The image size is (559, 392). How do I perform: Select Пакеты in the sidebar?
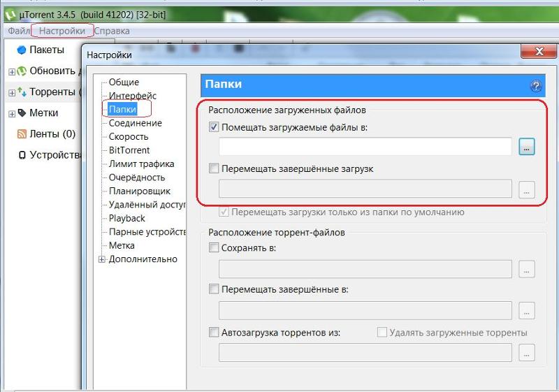[x=47, y=50]
